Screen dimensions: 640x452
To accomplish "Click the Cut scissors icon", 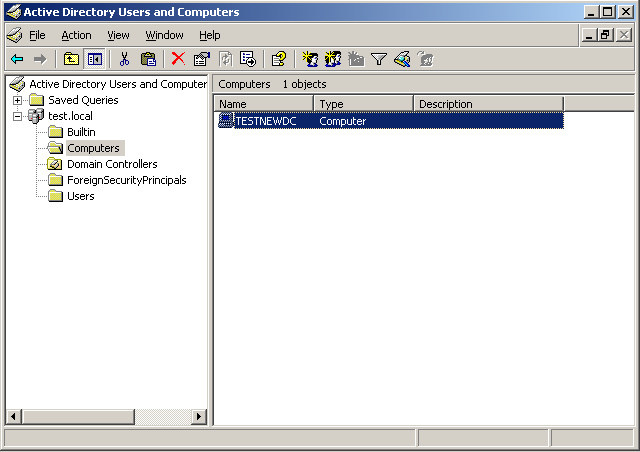I will click(124, 60).
